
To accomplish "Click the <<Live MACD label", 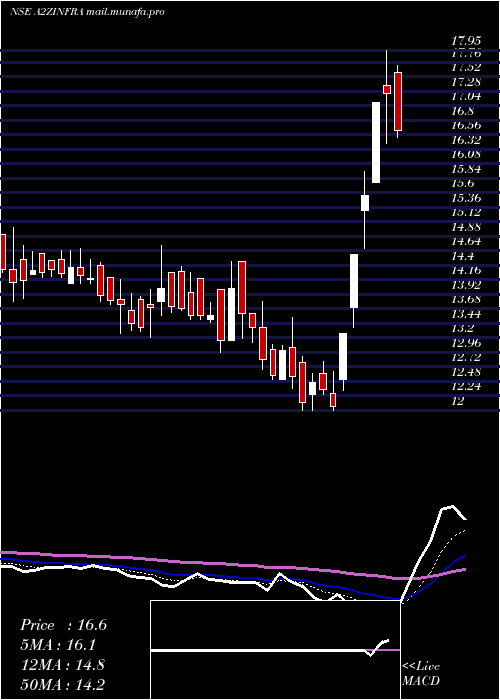I will pos(421,674).
